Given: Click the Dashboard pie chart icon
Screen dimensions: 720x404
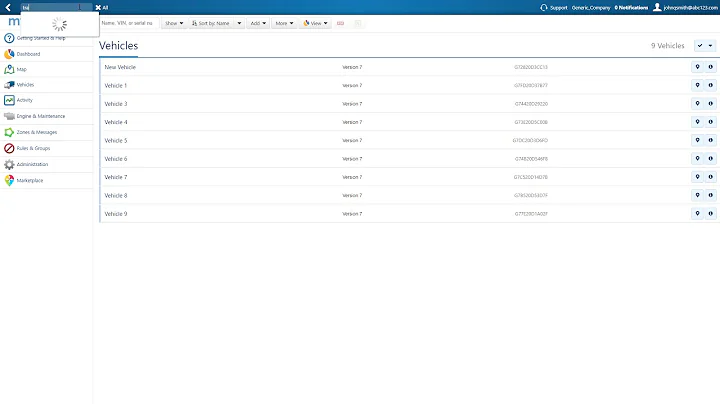Looking at the screenshot, I should 9,54.
